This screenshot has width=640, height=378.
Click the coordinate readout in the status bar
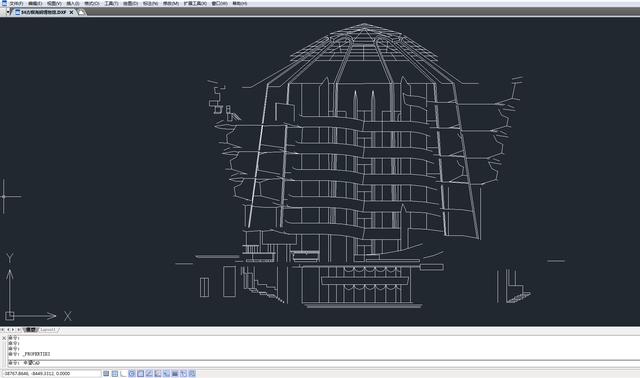click(x=51, y=373)
